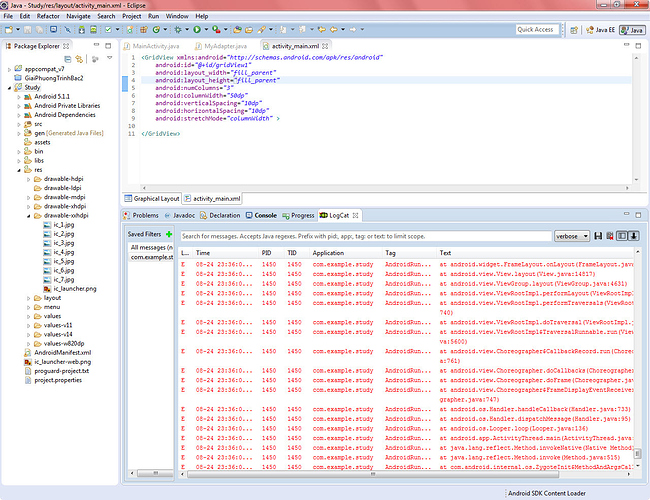Image resolution: width=650 pixels, height=500 pixels.
Task: Select the Console view tab
Action: 263,215
